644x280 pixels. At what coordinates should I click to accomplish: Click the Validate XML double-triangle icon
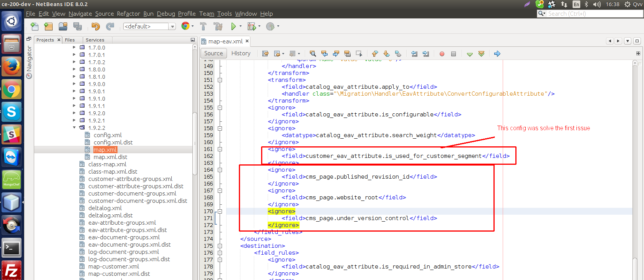(481, 54)
